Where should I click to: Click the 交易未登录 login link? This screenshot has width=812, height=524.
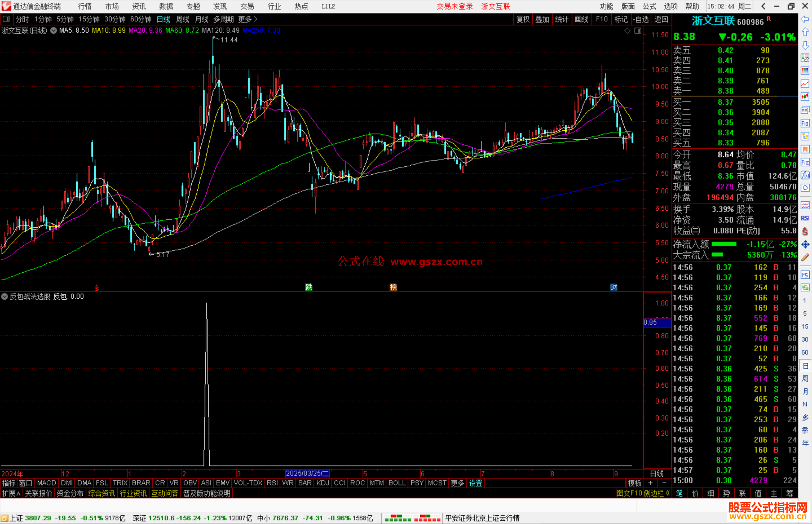pyautogui.click(x=454, y=6)
